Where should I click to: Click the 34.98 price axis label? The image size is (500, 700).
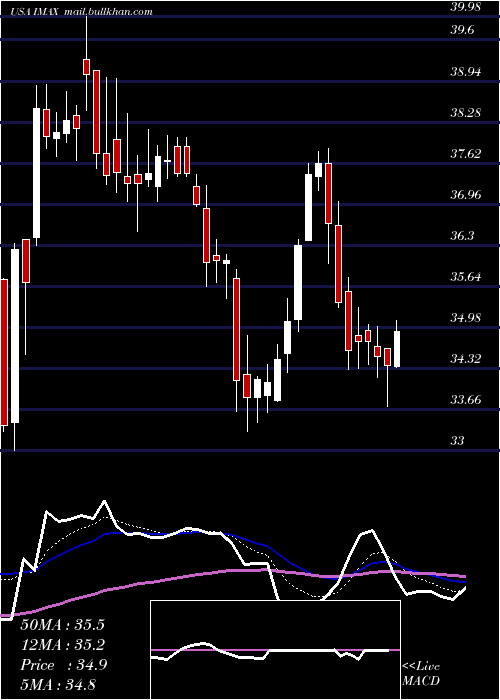click(x=466, y=317)
